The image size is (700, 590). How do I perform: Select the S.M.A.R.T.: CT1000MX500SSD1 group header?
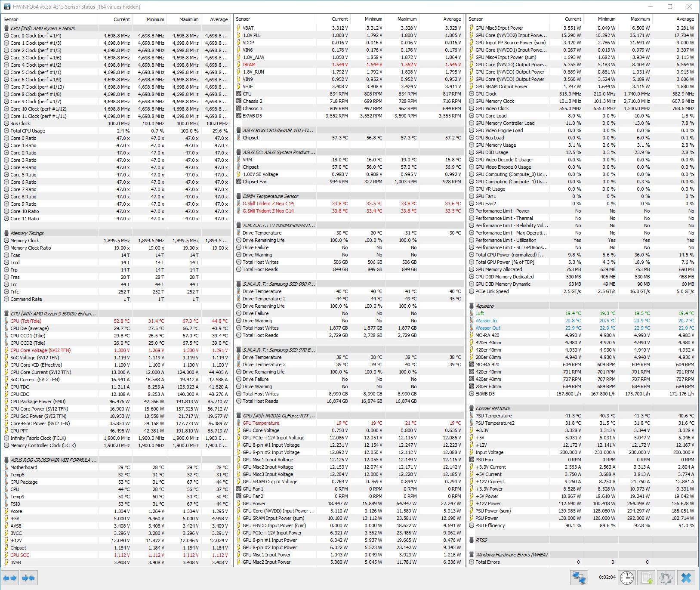349,225
